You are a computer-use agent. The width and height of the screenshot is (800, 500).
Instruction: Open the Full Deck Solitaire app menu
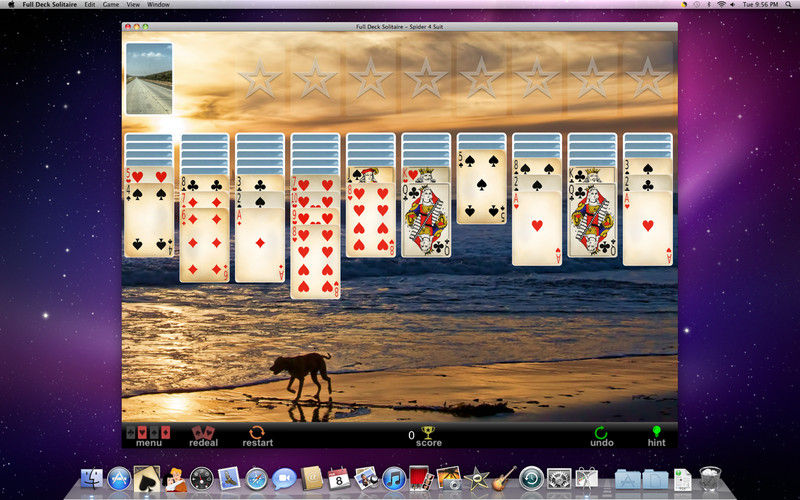coord(50,5)
